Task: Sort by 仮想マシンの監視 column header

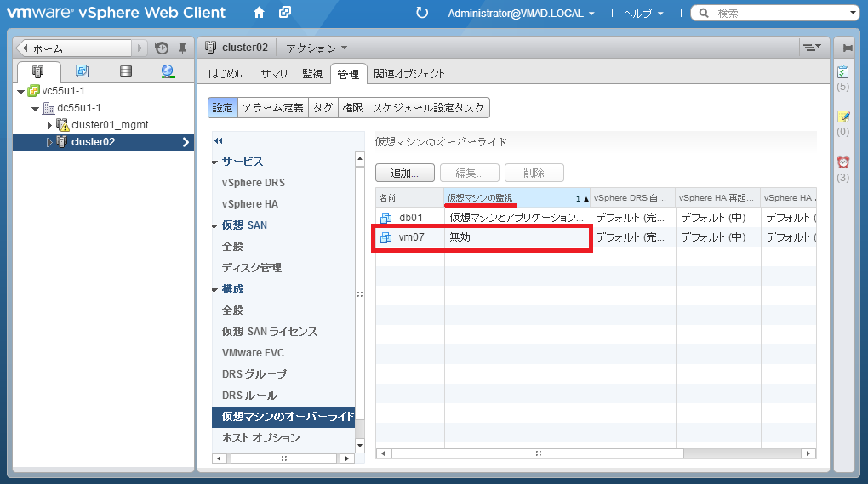Action: tap(517, 198)
